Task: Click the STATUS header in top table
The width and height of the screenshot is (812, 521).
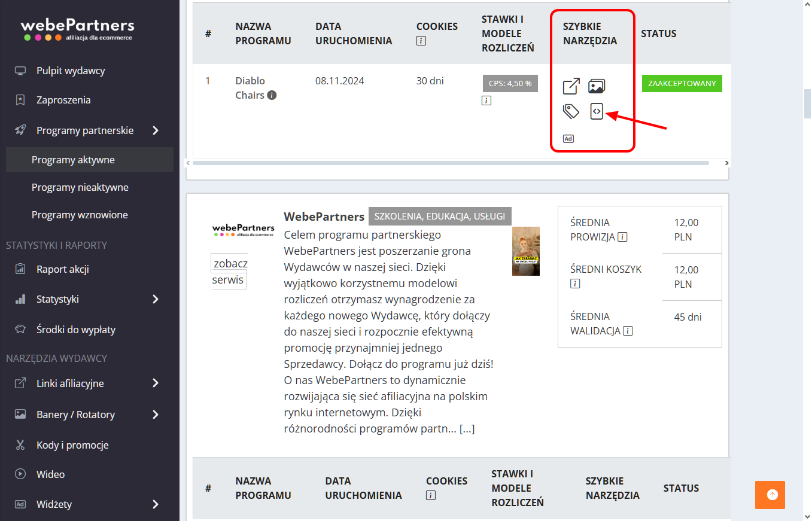Action: (659, 33)
